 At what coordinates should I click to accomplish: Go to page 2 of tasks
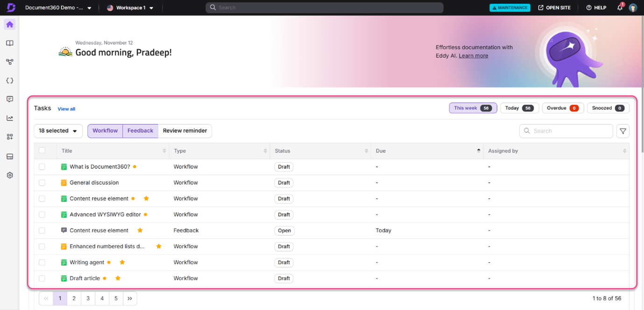pos(74,298)
